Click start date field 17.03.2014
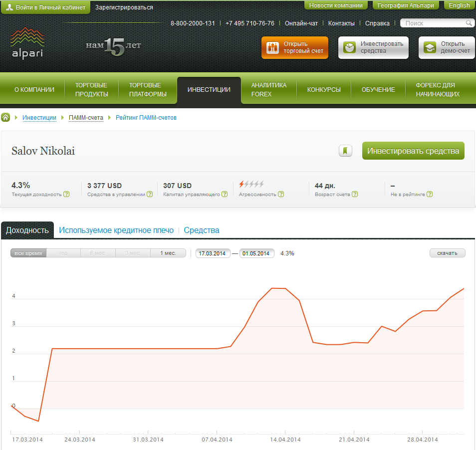The width and height of the screenshot is (476, 450). click(x=213, y=253)
